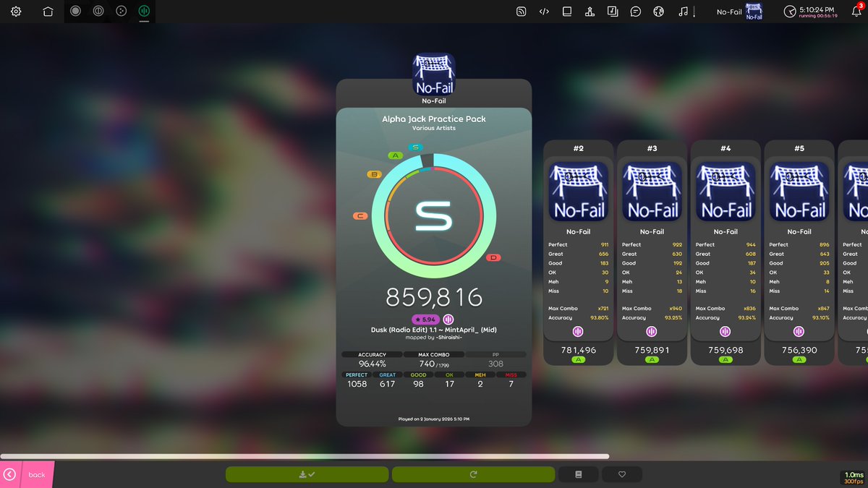This screenshot has width=868, height=488.
Task: Open the rankings podium icon
Action: pyautogui.click(x=590, y=12)
